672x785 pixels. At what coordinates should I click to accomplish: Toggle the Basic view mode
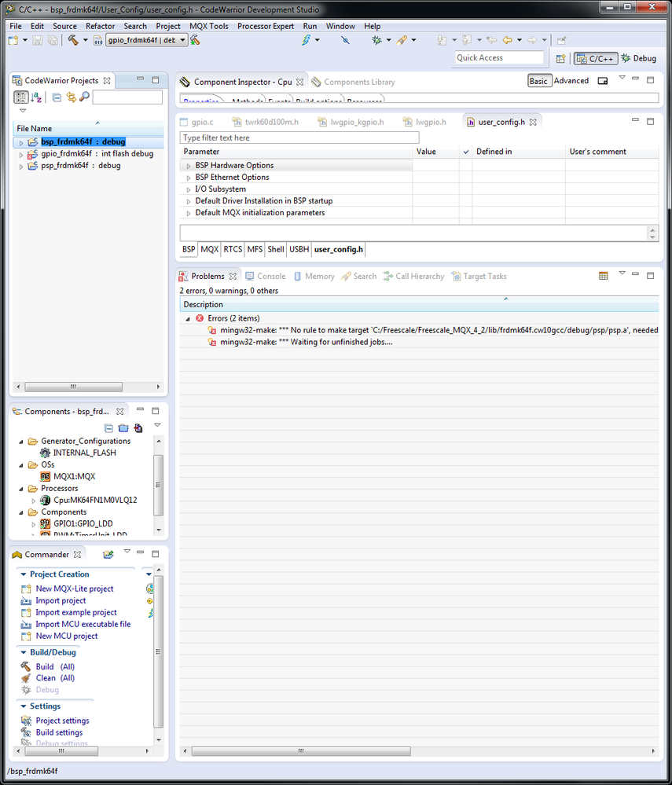539,81
